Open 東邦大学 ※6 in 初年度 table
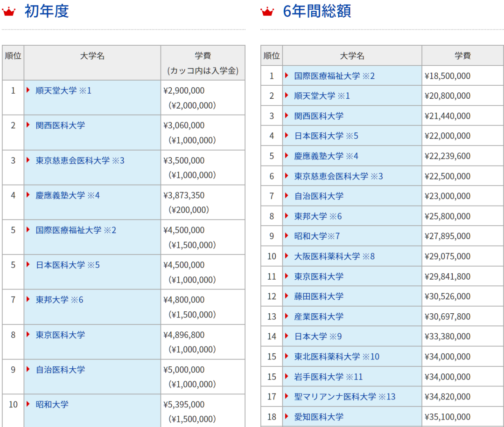Viewport: 504px width, 427px height. tap(59, 300)
